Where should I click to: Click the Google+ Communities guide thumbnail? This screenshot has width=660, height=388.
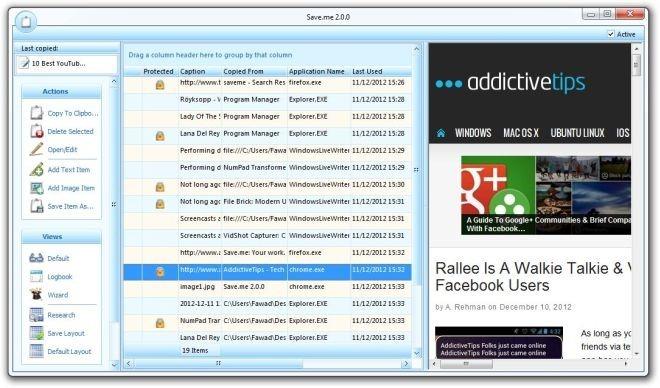coord(546,195)
